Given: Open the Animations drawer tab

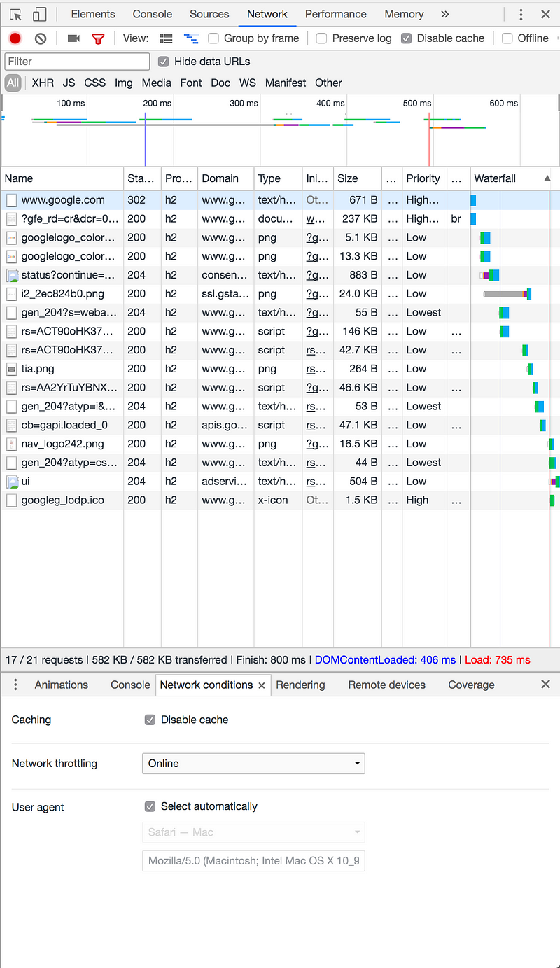Looking at the screenshot, I should coord(62,685).
